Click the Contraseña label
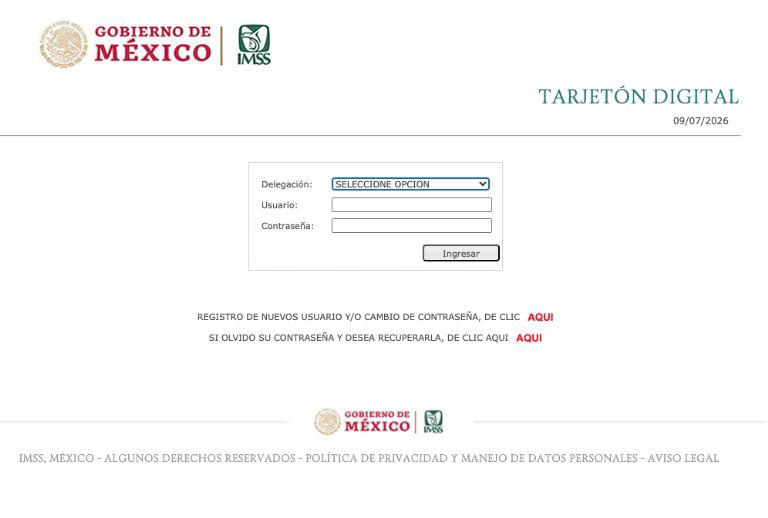The height and width of the screenshot is (518, 768). [x=287, y=226]
